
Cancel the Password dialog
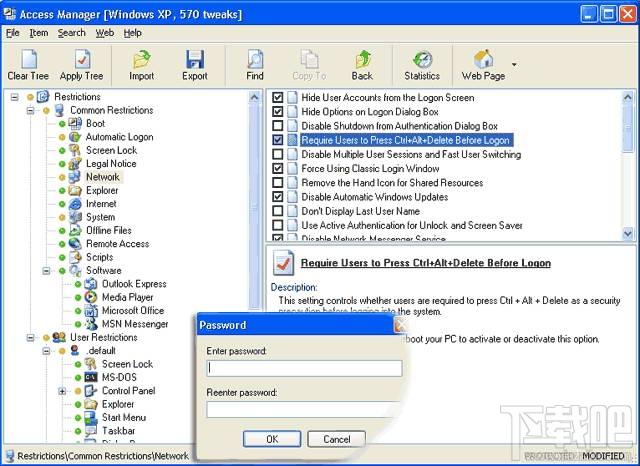point(336,439)
